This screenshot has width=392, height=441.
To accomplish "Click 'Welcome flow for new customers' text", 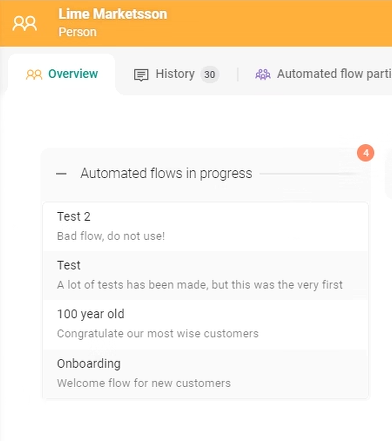I will pyautogui.click(x=144, y=383).
